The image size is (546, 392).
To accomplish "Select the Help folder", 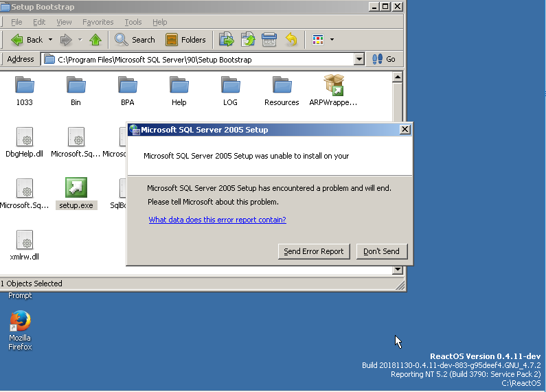I will click(x=179, y=91).
